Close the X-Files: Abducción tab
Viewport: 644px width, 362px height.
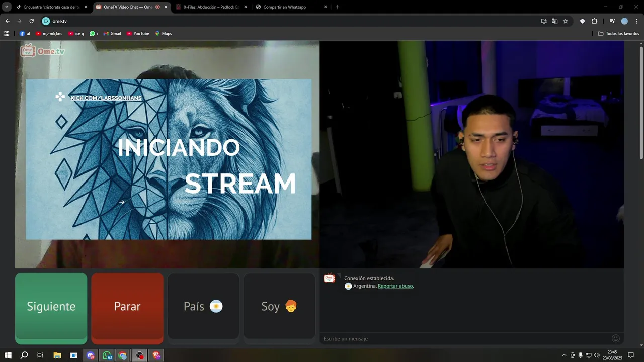click(246, 7)
